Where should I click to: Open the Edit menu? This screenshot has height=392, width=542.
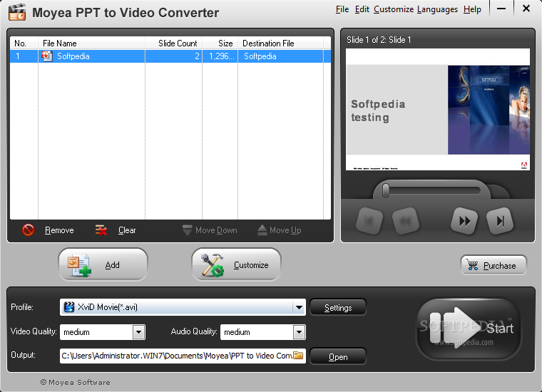362,9
